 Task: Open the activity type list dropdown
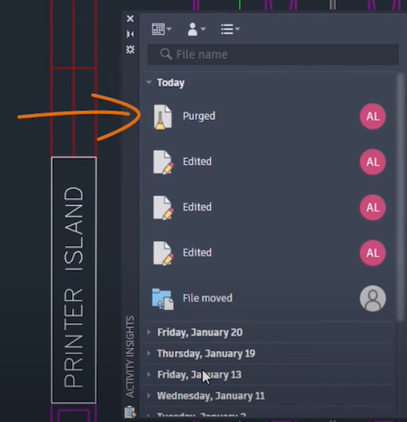230,29
